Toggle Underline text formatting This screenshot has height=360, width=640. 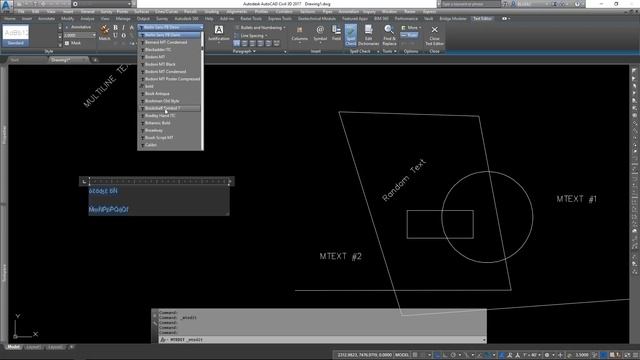tap(116, 36)
